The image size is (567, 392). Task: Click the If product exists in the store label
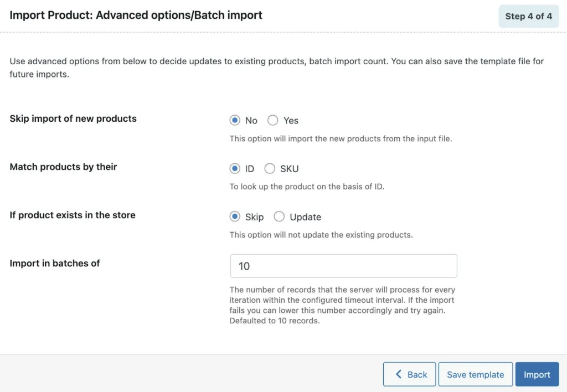pos(72,215)
